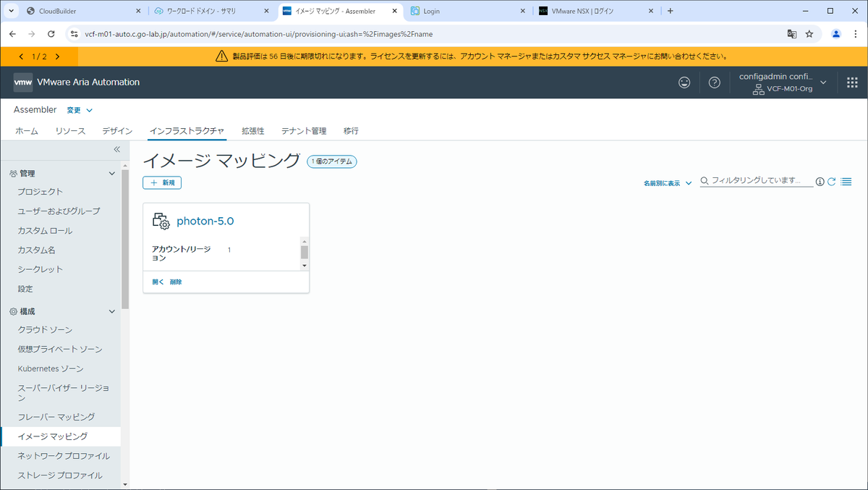Open ストレージ プロファイル in the sidebar
This screenshot has height=490, width=868.
60,476
